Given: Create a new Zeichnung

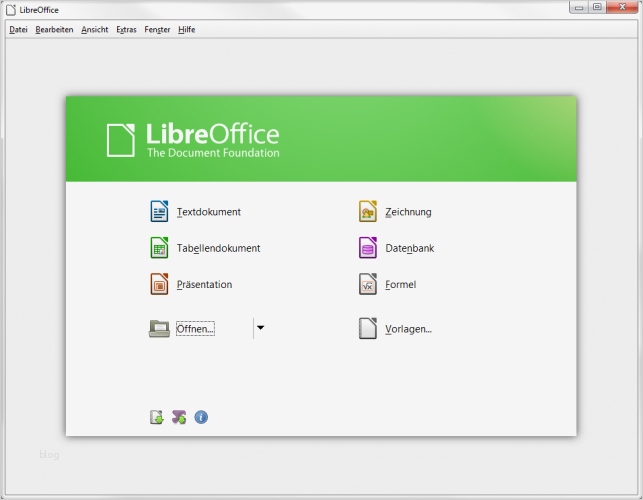Looking at the screenshot, I should coord(408,212).
